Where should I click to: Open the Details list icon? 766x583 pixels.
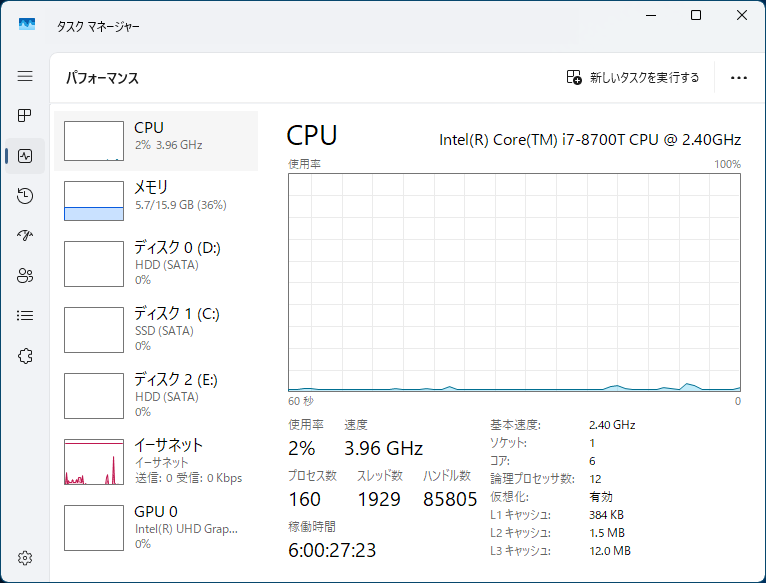[25, 316]
